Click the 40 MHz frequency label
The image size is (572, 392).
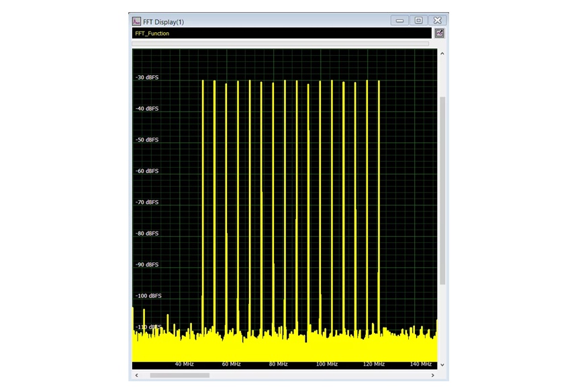(184, 364)
